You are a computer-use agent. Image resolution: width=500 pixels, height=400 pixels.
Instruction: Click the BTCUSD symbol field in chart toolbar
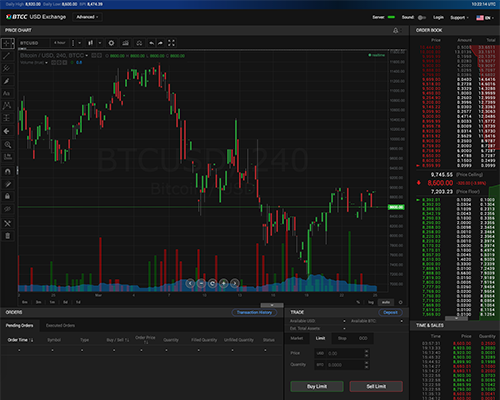[34, 43]
